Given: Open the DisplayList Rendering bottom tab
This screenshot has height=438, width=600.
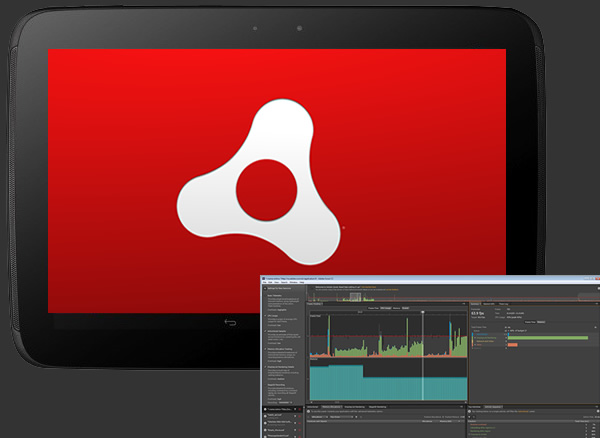Looking at the screenshot, I should coord(355,407).
